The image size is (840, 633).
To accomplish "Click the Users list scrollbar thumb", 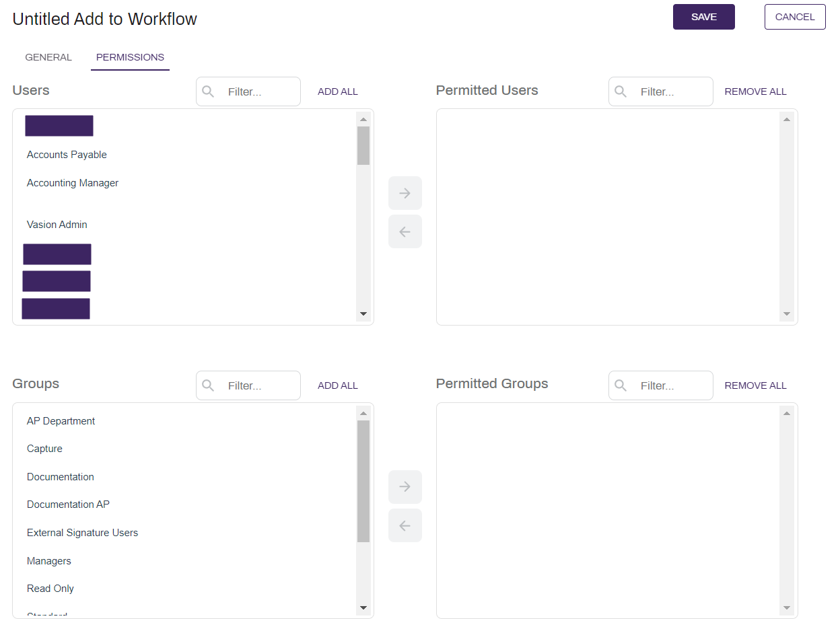I will pos(363,145).
